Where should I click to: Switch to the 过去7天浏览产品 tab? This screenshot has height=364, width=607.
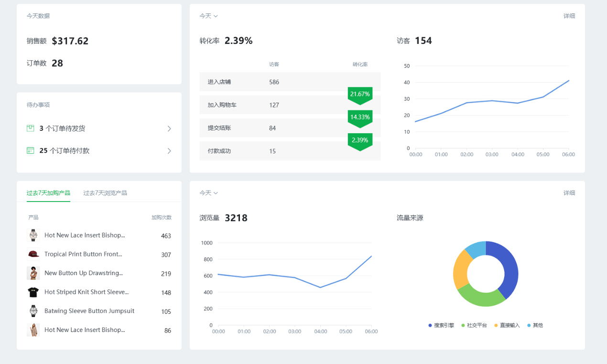click(x=105, y=193)
